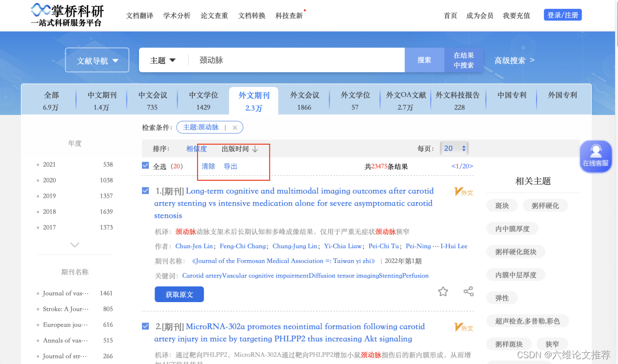Switch to the 外国专利 tab
The image size is (618, 364).
coord(562,95)
